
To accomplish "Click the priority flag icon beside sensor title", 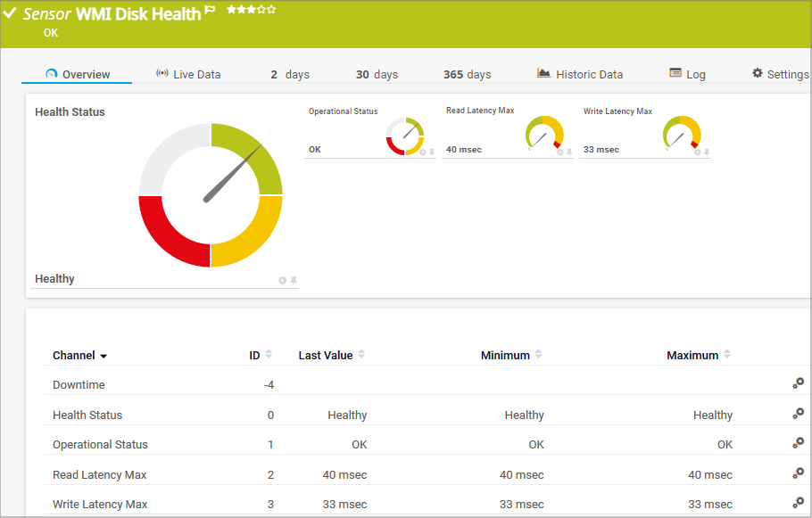I will [x=211, y=10].
